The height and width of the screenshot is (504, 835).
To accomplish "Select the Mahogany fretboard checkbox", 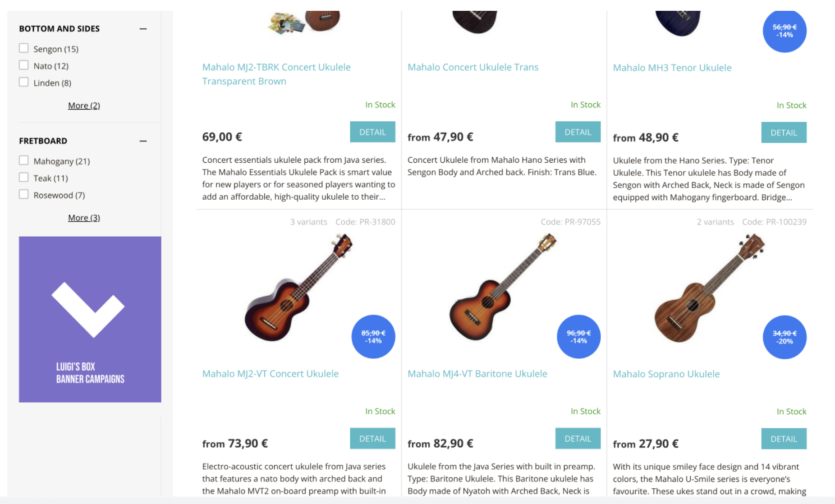I will pos(24,160).
